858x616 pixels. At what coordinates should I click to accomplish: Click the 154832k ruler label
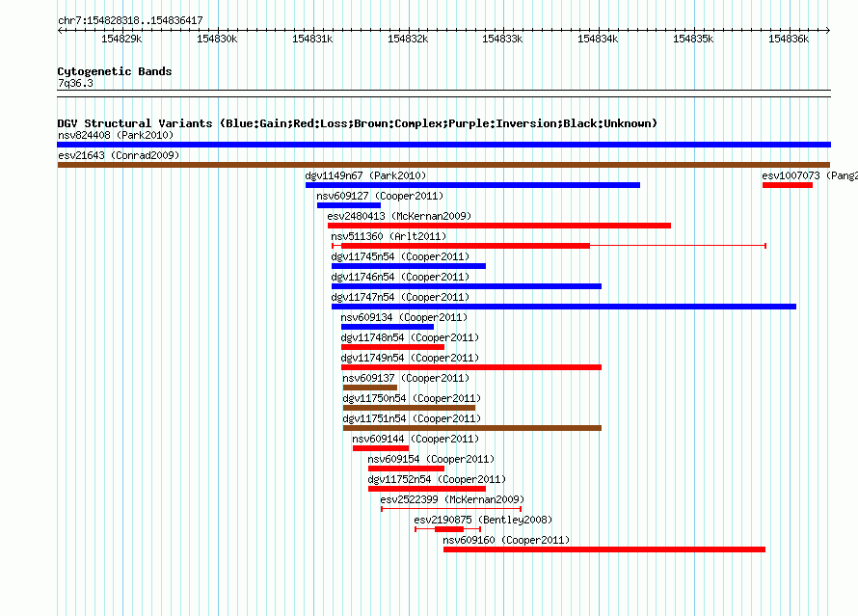408,39
